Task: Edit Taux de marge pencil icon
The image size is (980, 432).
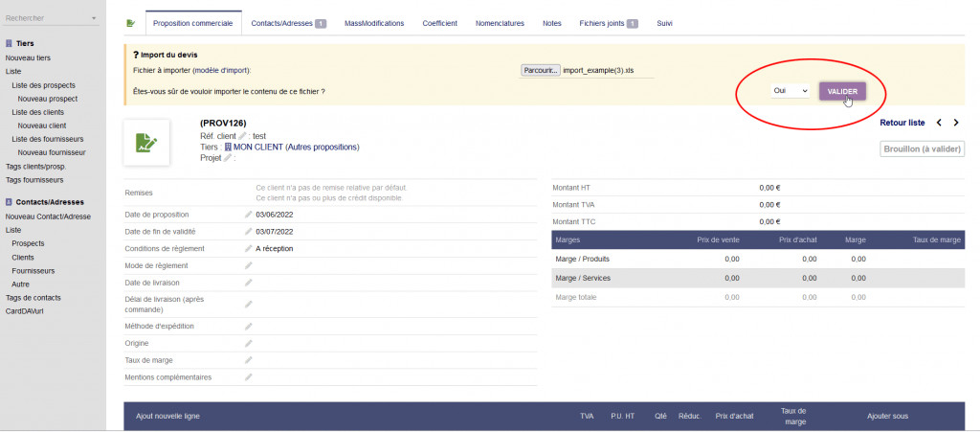Action: click(248, 360)
